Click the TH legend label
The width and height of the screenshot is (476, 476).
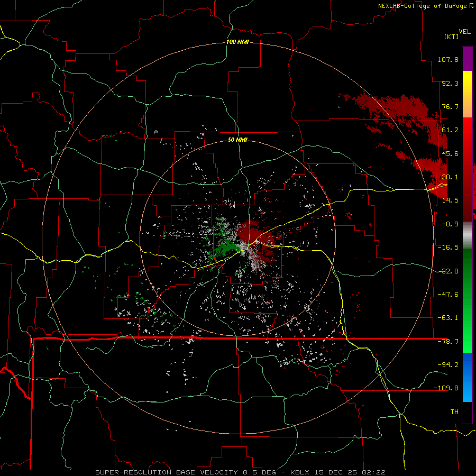point(454,412)
